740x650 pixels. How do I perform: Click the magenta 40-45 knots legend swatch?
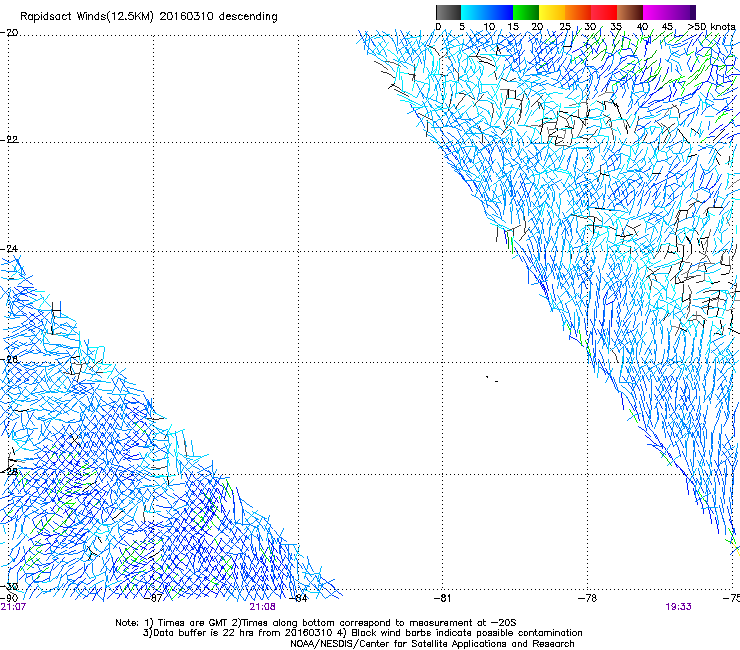coord(656,12)
